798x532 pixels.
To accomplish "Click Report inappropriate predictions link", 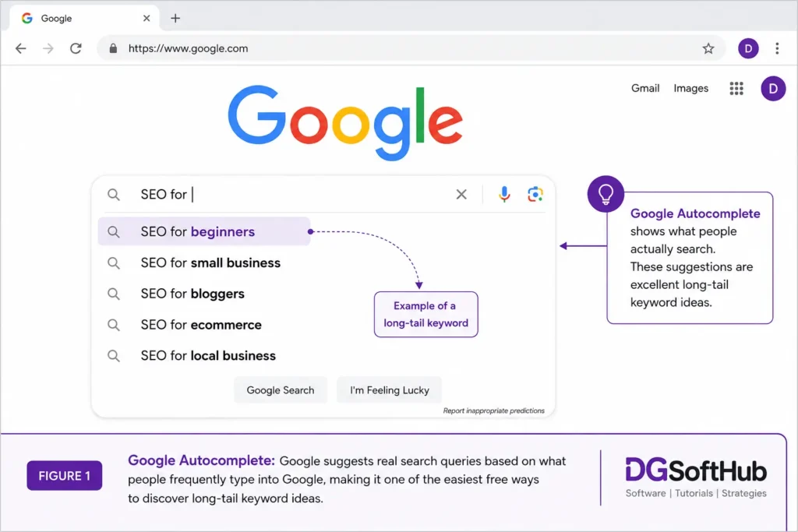I will pos(493,411).
